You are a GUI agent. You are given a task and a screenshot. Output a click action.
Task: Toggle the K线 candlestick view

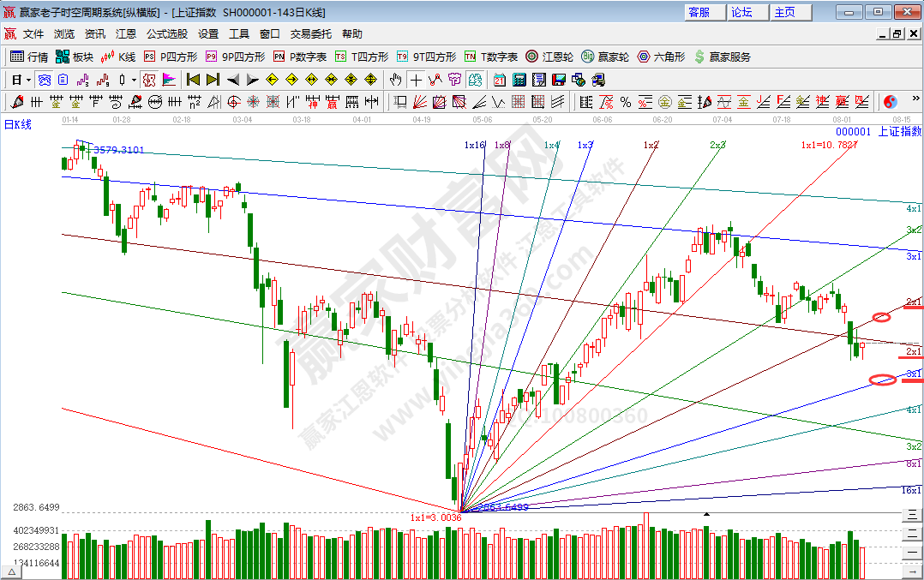118,57
